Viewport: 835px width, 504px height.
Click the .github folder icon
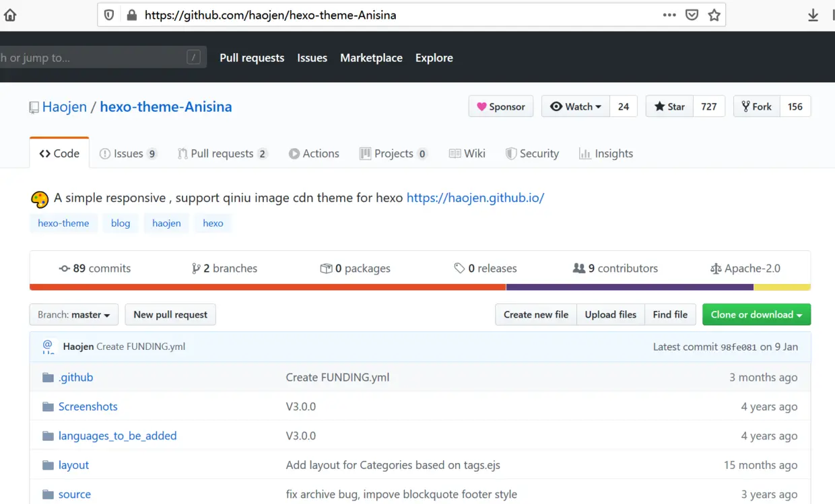coord(48,377)
